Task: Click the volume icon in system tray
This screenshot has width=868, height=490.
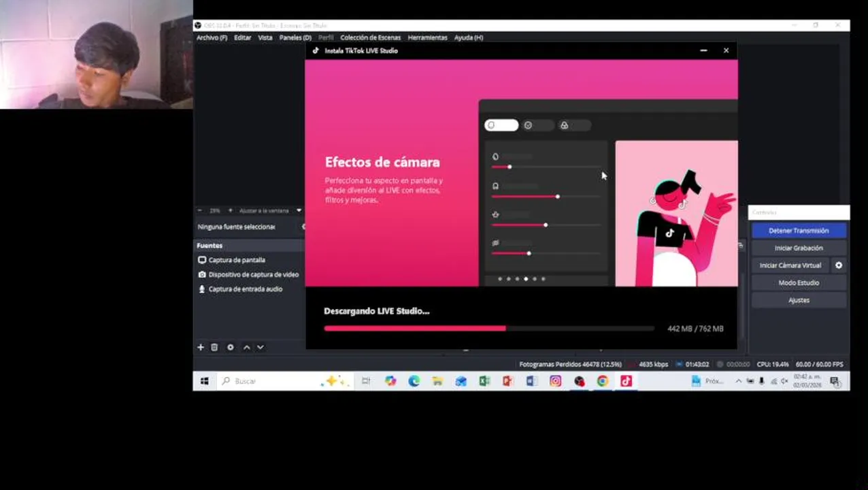Action: (784, 381)
